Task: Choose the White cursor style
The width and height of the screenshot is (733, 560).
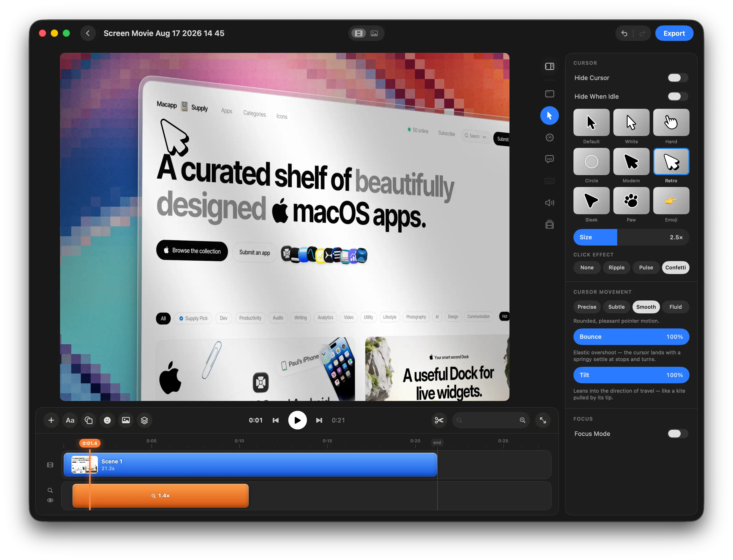Action: point(631,122)
